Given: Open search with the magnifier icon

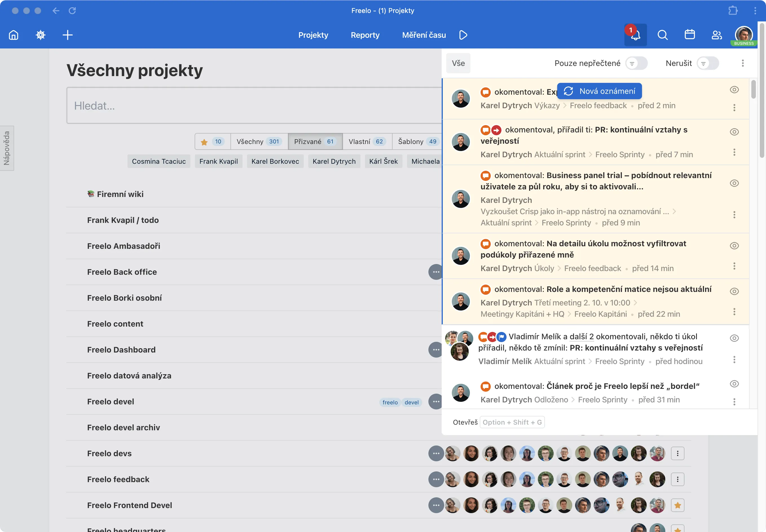Looking at the screenshot, I should tap(662, 35).
